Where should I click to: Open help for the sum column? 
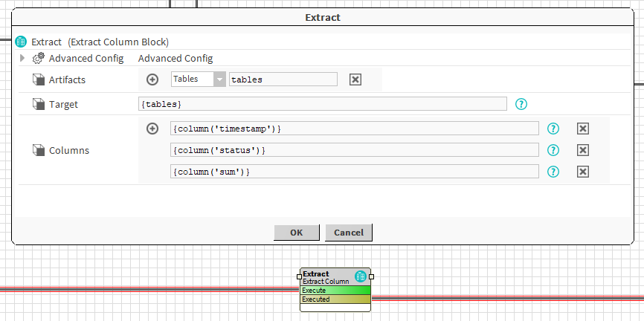pos(553,172)
